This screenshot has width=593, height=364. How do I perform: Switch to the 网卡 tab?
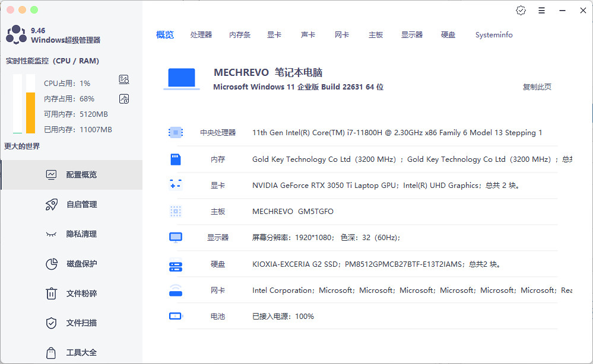click(x=342, y=35)
